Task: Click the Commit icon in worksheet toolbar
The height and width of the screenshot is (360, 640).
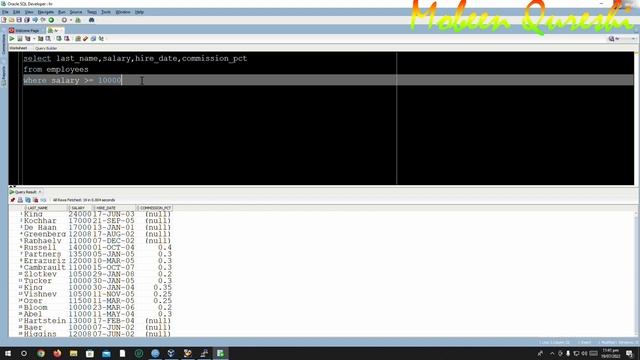Action: 59,39
